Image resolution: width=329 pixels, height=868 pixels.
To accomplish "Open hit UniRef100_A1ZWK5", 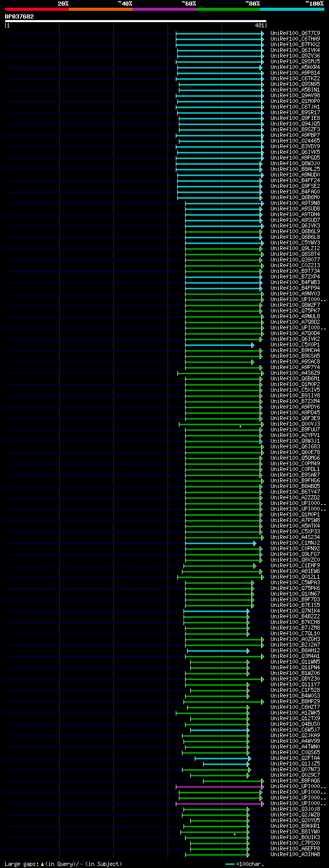I will [295, 713].
